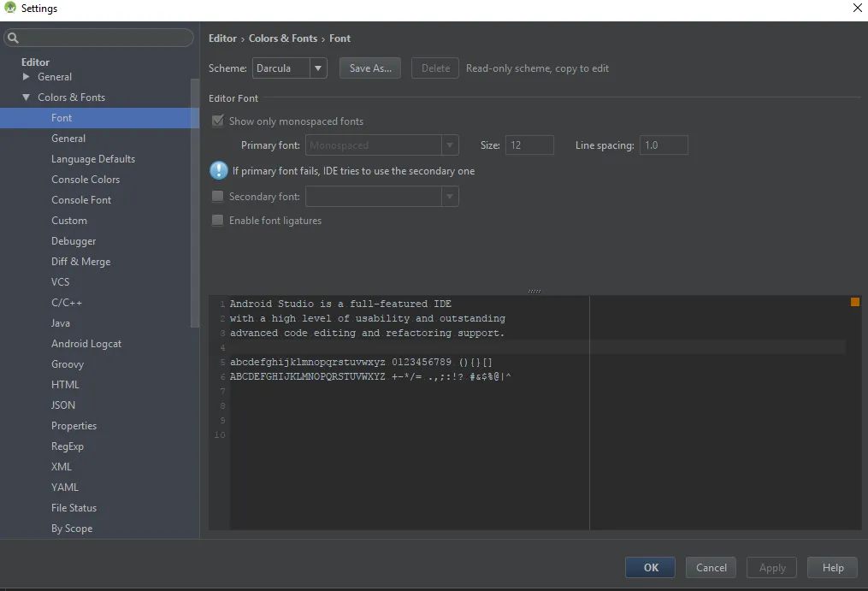Open File Status color settings
Viewport: 868px width, 591px height.
tap(74, 507)
